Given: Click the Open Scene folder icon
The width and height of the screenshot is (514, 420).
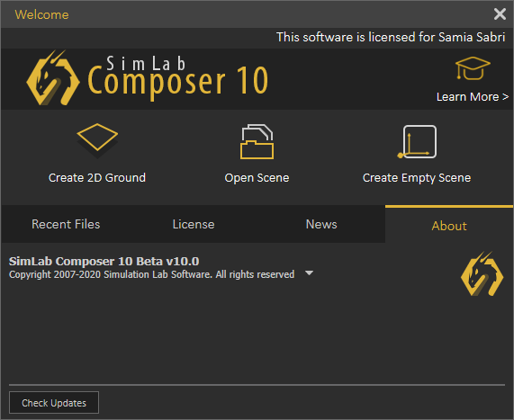Looking at the screenshot, I should tap(257, 141).
